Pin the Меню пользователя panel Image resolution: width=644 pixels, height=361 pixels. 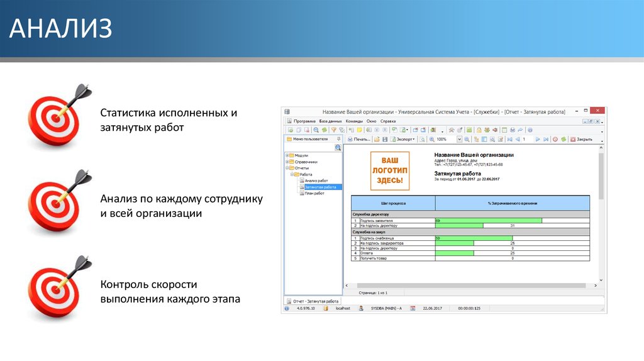click(338, 139)
